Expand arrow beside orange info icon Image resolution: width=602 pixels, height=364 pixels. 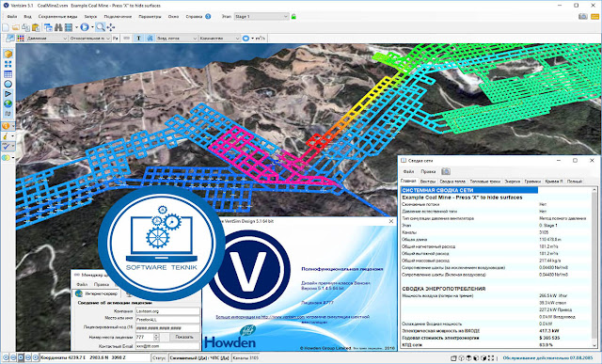click(13, 126)
